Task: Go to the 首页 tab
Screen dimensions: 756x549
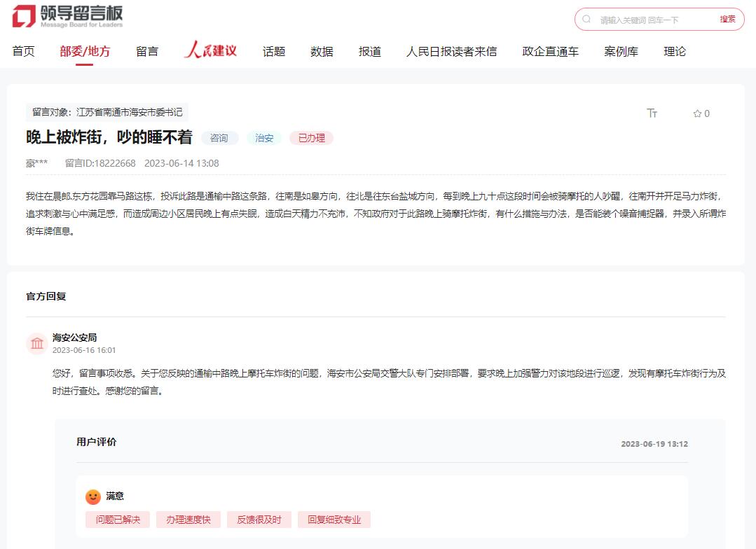Action: pyautogui.click(x=24, y=51)
